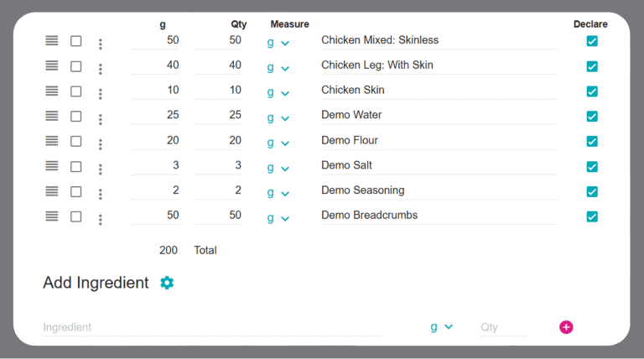Open the unit dropdown in Add Ingredient row
This screenshot has width=644, height=359.
point(441,327)
